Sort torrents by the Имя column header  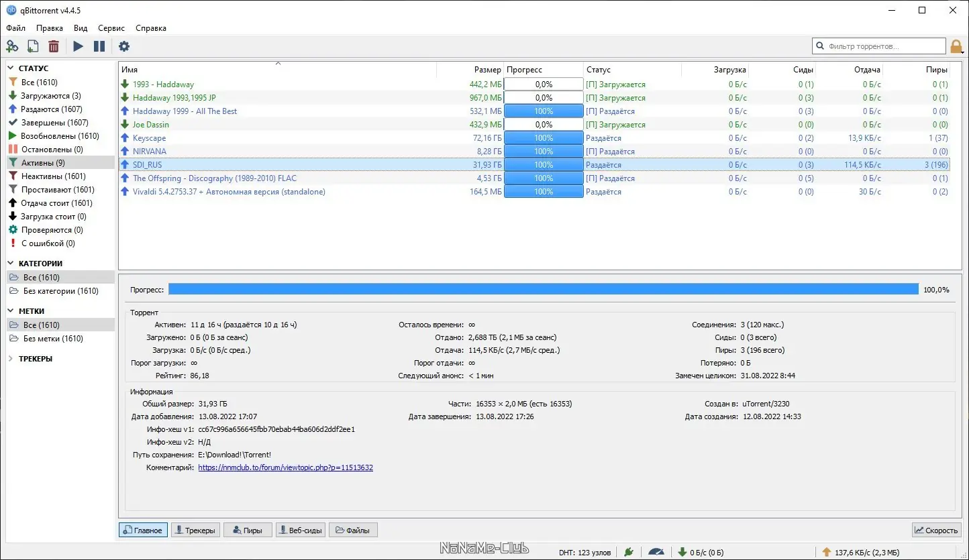coord(278,70)
